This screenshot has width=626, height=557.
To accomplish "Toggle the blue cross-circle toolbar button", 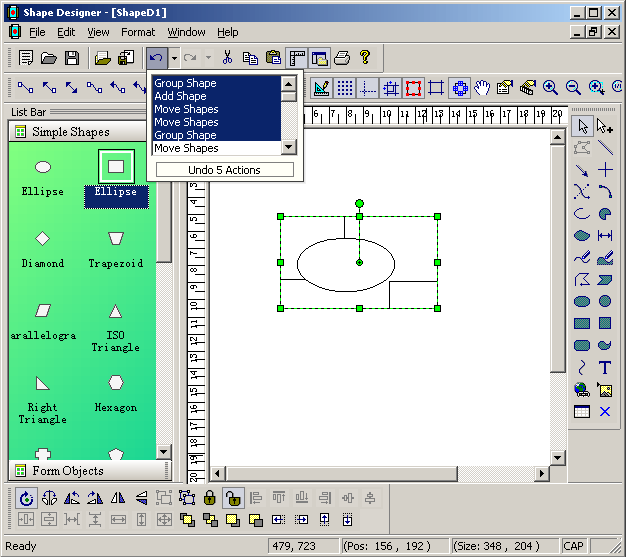I will (460, 87).
